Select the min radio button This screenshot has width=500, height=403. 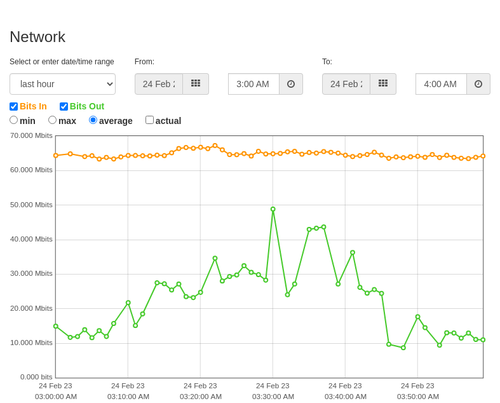13,120
